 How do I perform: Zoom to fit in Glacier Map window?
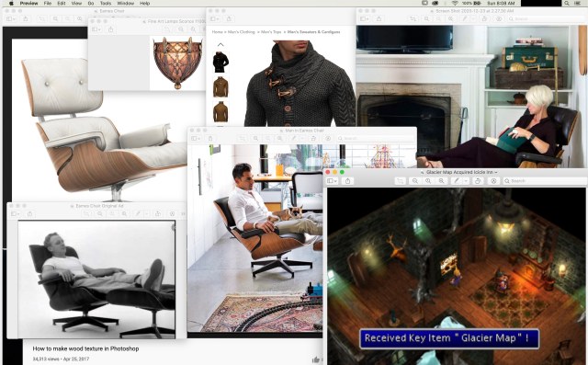[428, 181]
